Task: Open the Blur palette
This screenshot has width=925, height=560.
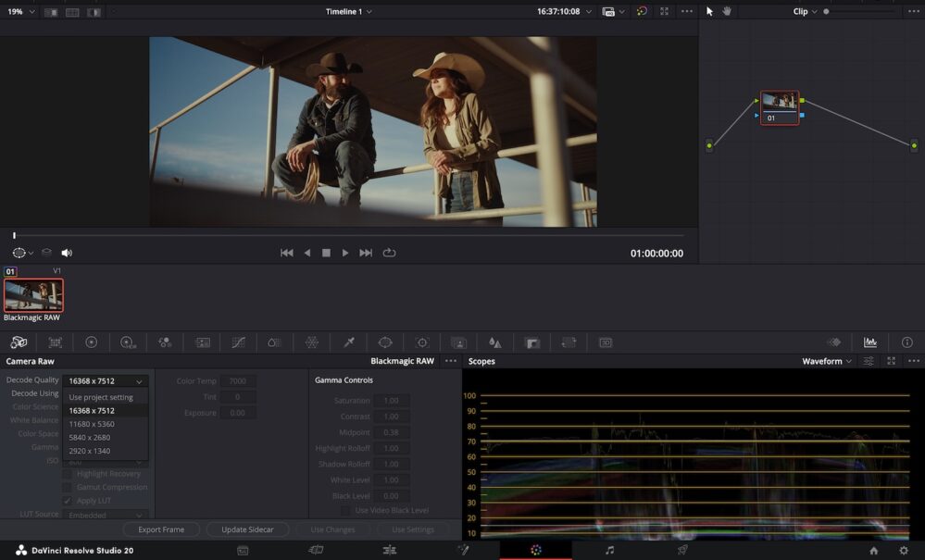Action: (x=495, y=342)
